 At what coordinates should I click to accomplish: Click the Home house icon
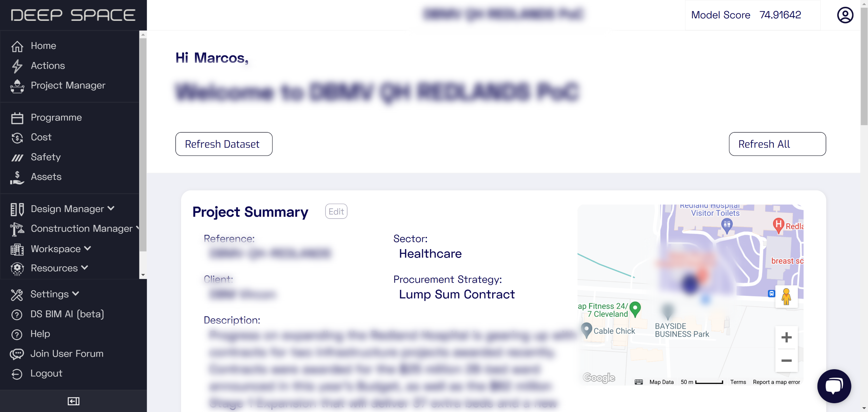17,46
